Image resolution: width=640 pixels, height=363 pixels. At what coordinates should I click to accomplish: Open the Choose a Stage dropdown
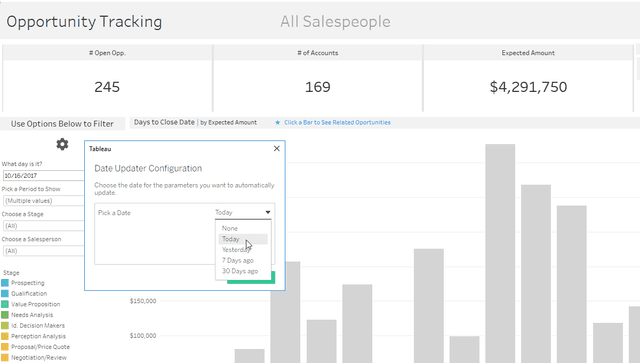[43, 226]
